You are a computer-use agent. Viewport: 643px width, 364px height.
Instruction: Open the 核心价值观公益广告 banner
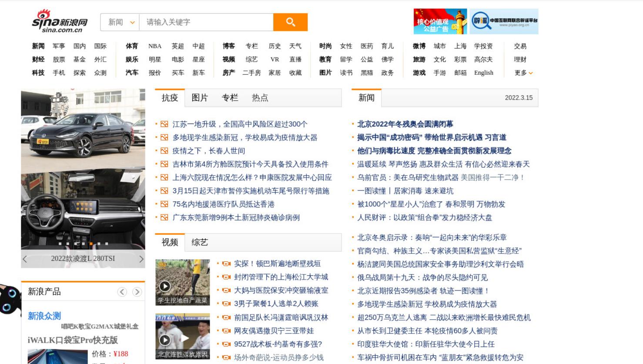click(x=440, y=21)
